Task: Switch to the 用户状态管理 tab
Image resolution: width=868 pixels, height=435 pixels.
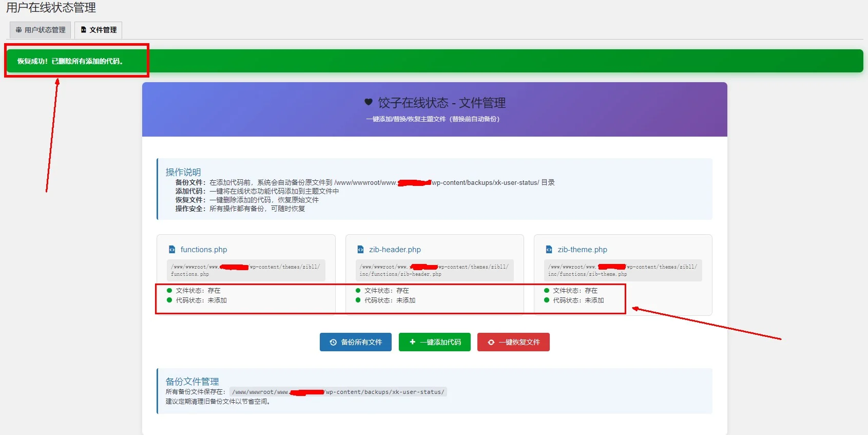Action: pyautogui.click(x=40, y=30)
